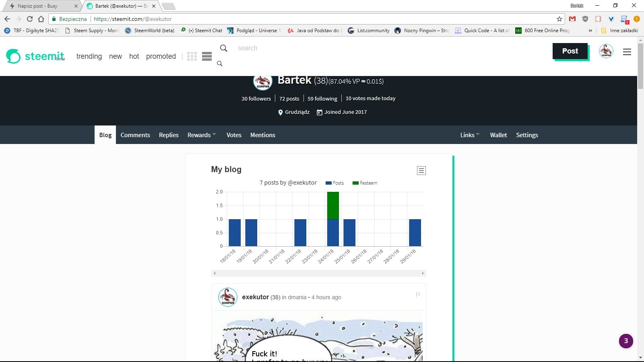Go back to the previous page
The image size is (644, 362).
[7, 19]
